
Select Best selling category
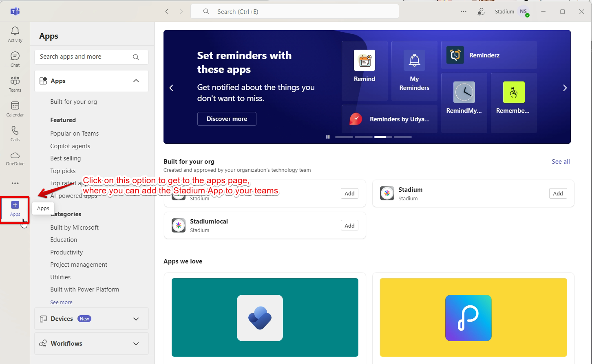(66, 158)
